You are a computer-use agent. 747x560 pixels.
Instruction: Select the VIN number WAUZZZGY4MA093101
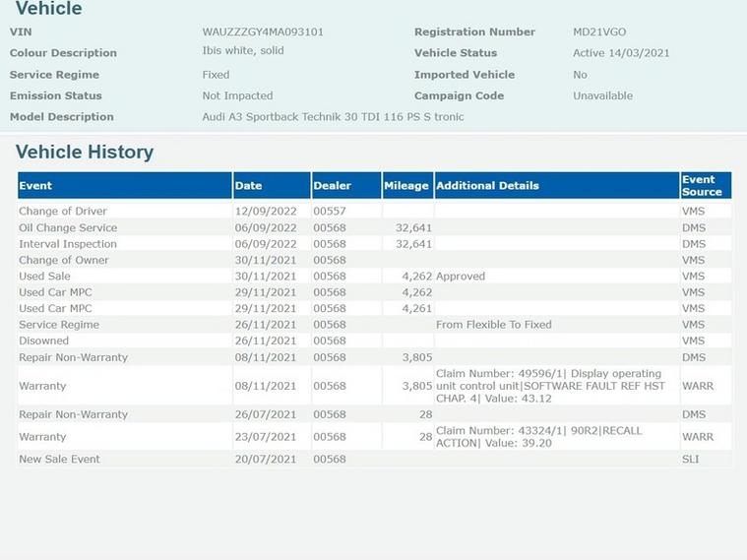263,31
